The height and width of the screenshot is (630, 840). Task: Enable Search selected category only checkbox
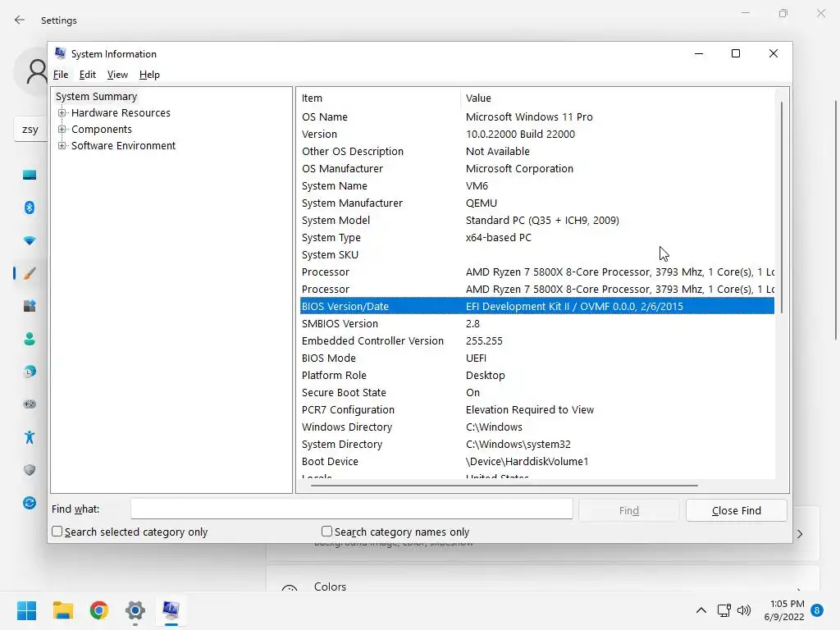(57, 531)
